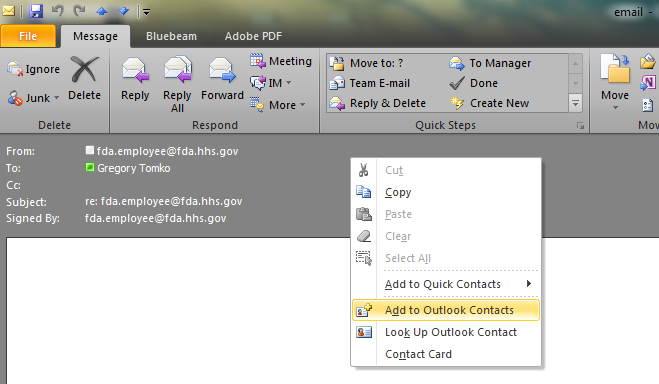Click the Subject line text
The image size is (659, 384).
coord(163,201)
